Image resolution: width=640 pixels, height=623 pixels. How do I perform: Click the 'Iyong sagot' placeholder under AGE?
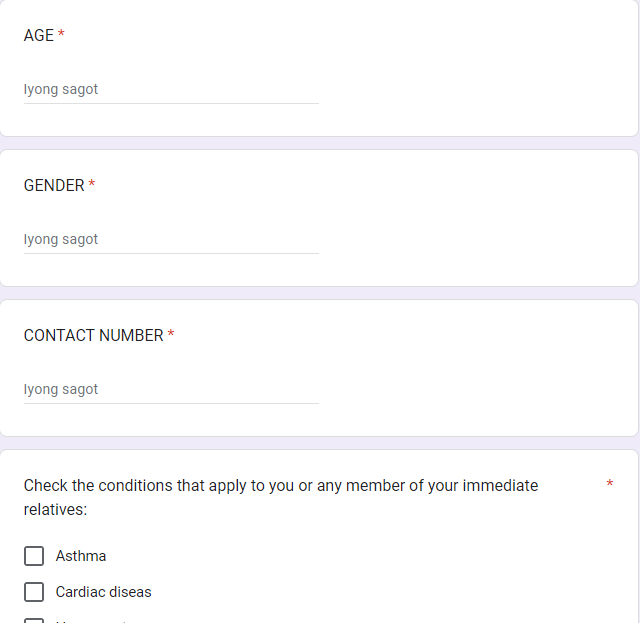pyautogui.click(x=61, y=89)
